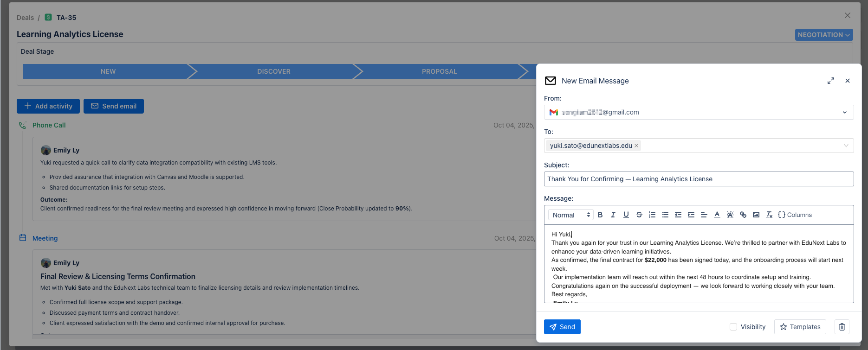Insert a numbered list in the message

pyautogui.click(x=652, y=215)
